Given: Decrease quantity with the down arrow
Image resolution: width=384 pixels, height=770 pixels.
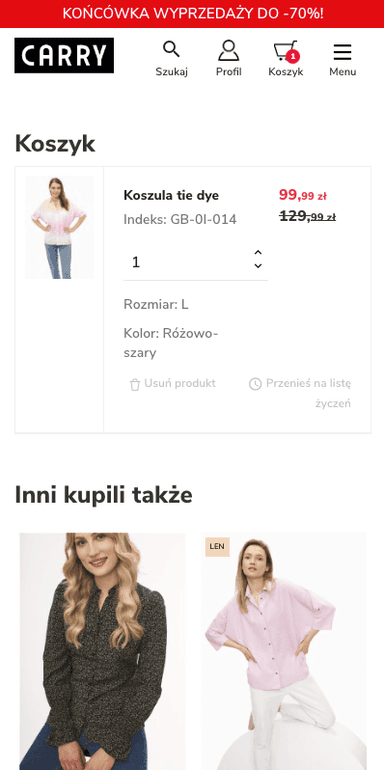Looking at the screenshot, I should pyautogui.click(x=258, y=266).
